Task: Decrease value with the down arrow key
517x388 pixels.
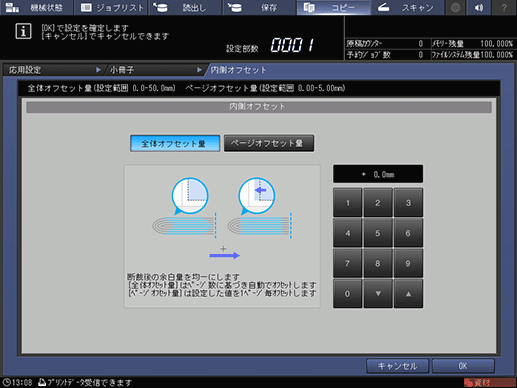Action: (x=378, y=294)
